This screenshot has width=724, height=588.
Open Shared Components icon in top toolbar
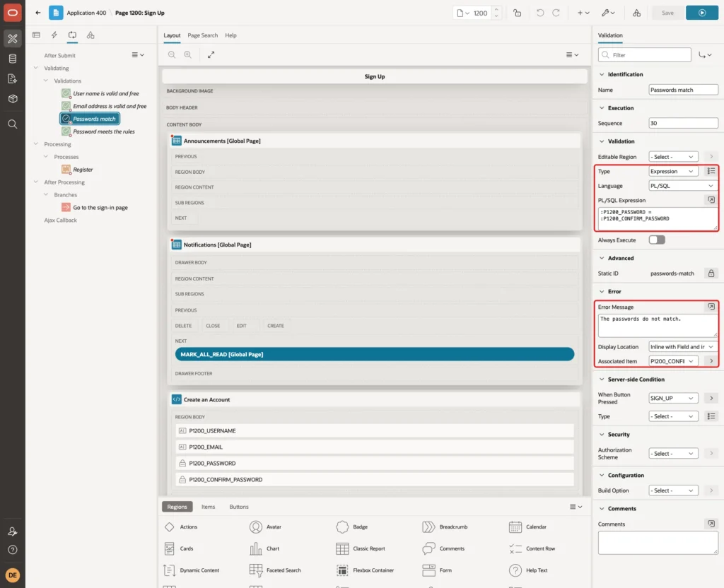click(636, 13)
